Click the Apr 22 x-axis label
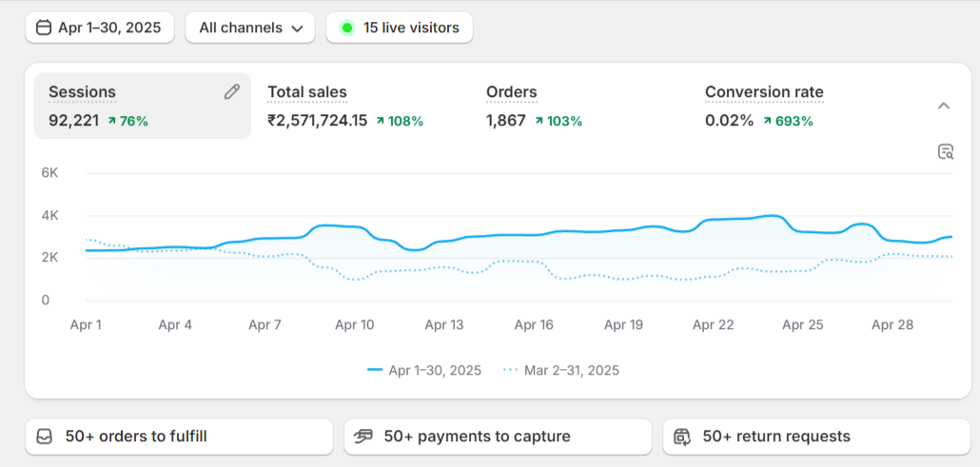This screenshot has width=980, height=467. click(714, 325)
